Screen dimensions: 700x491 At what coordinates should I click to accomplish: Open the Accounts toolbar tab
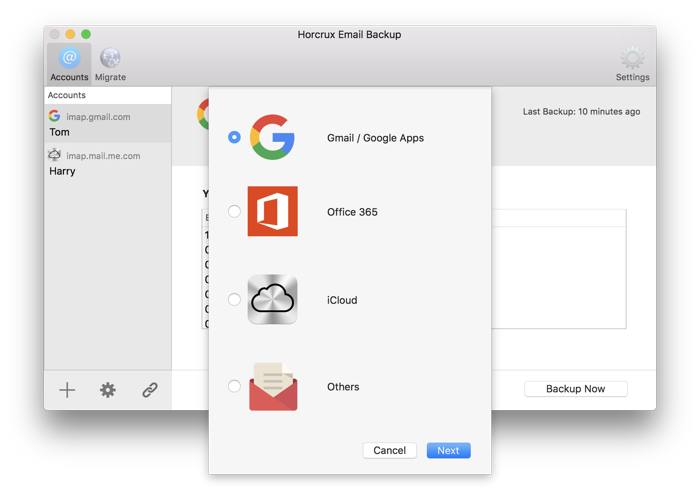(69, 64)
